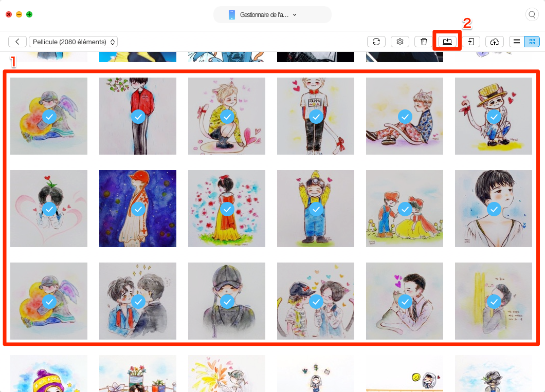This screenshot has width=545, height=392.
Task: Deselect the sitting boy with floral pants photo
Action: (405, 116)
